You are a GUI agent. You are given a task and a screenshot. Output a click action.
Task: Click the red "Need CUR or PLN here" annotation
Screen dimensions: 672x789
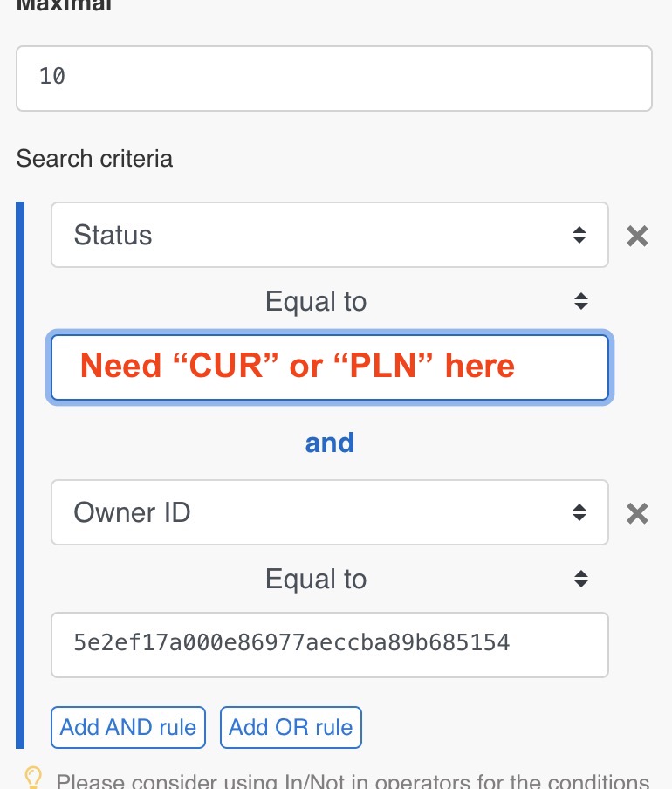point(298,367)
